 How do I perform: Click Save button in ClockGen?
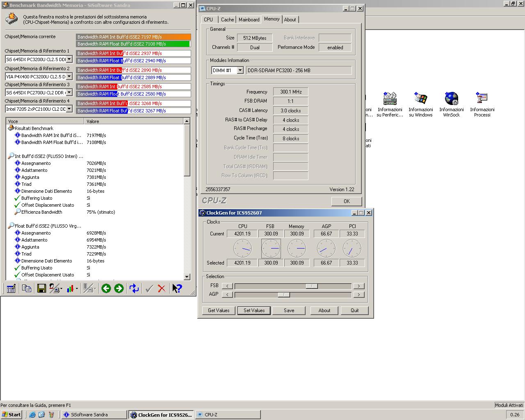pyautogui.click(x=289, y=310)
